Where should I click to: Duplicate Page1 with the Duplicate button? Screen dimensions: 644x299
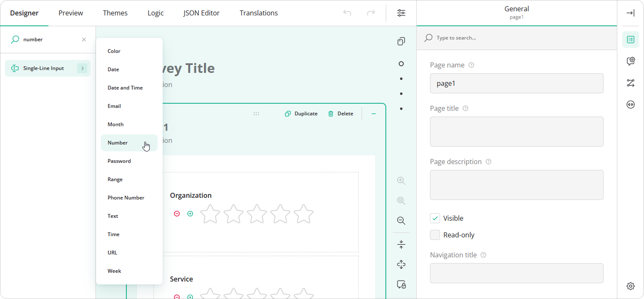301,113
